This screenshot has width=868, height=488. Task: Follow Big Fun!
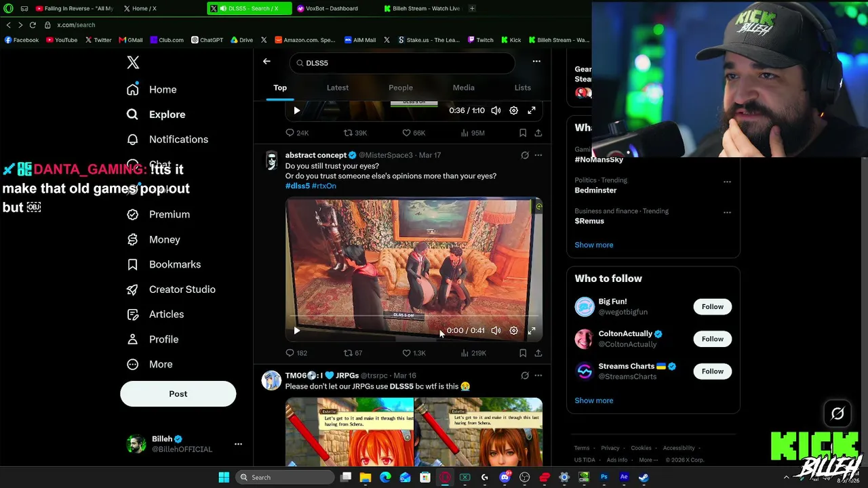(x=712, y=306)
